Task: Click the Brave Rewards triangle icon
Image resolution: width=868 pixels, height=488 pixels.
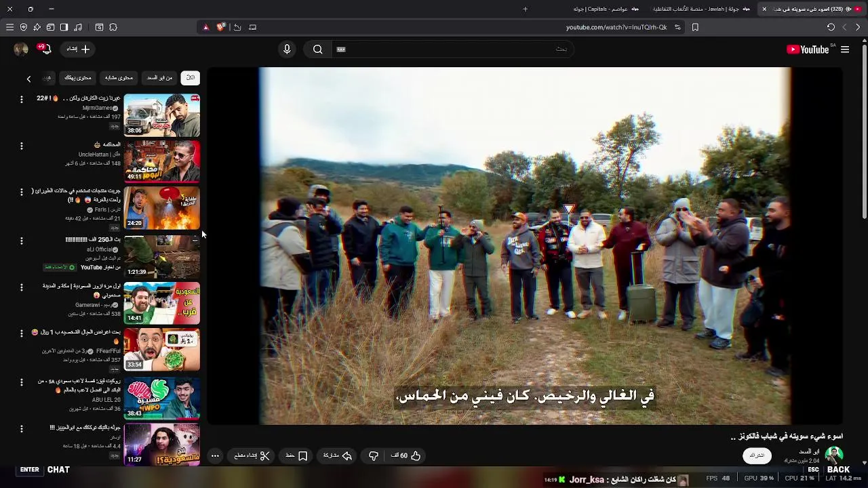Action: [x=206, y=27]
